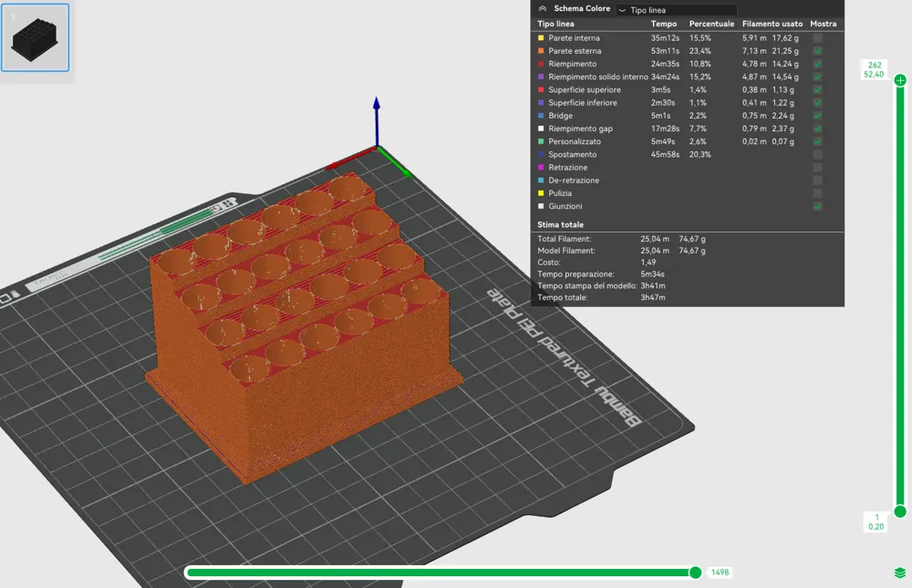Click the Tempo column header
912x588 pixels.
point(664,24)
